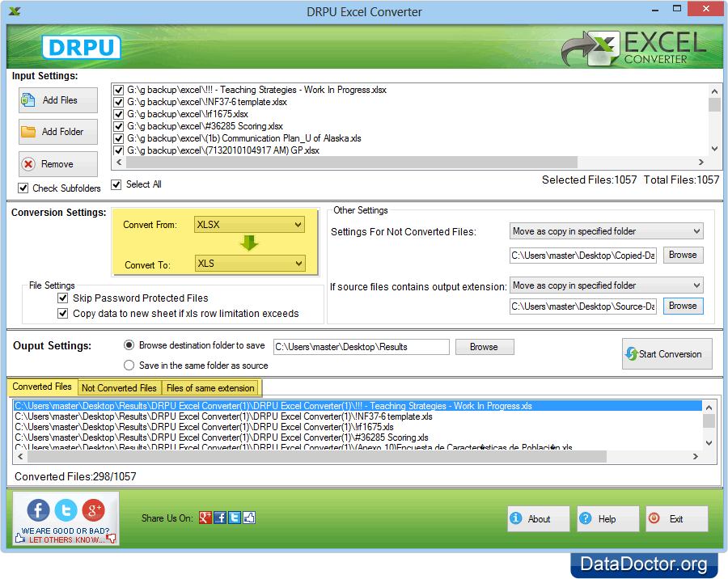Click input file list scroll up arrow

point(714,91)
